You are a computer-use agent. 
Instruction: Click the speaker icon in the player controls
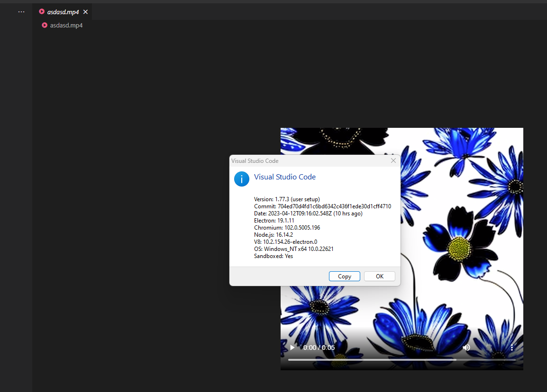466,347
